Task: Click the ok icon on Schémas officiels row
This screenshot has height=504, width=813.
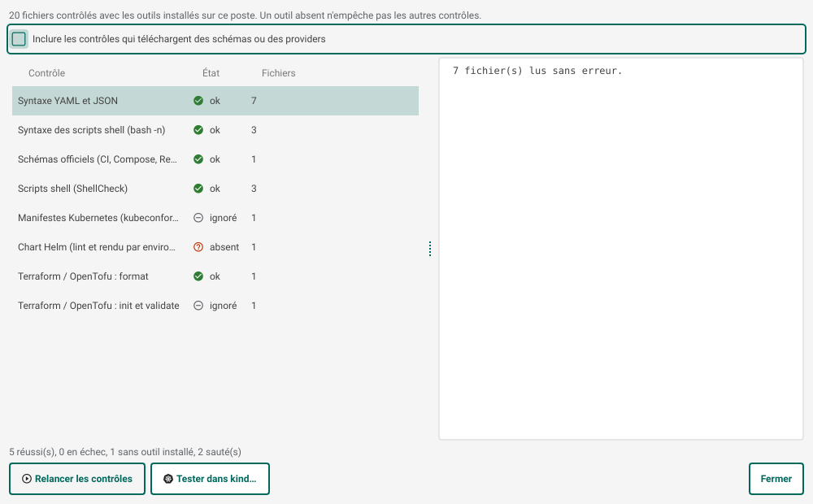Action: point(198,159)
